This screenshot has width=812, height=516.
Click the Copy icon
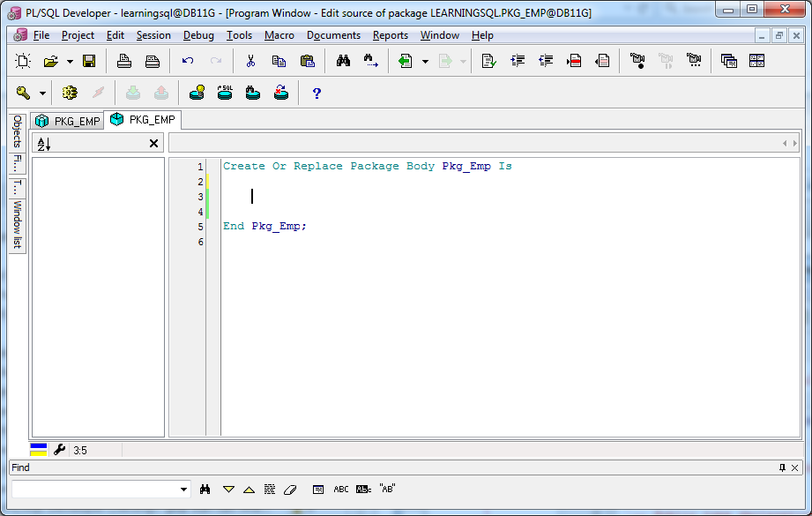(x=279, y=61)
